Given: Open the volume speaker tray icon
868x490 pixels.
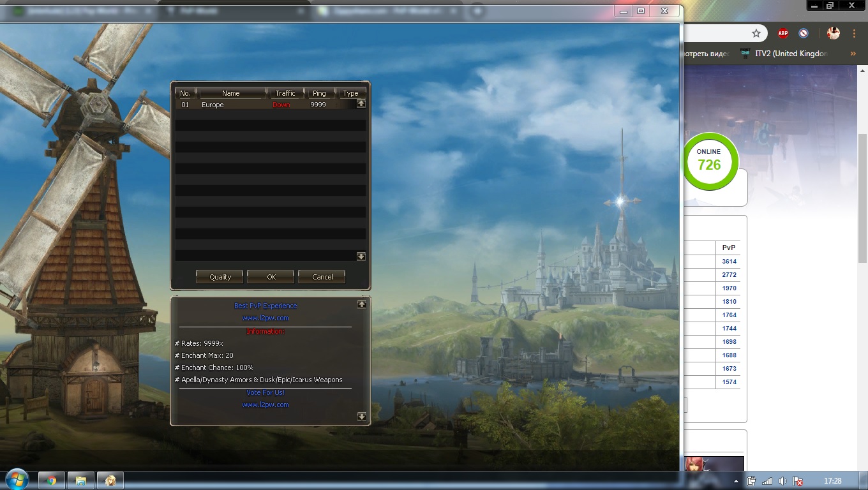Looking at the screenshot, I should pyautogui.click(x=782, y=481).
